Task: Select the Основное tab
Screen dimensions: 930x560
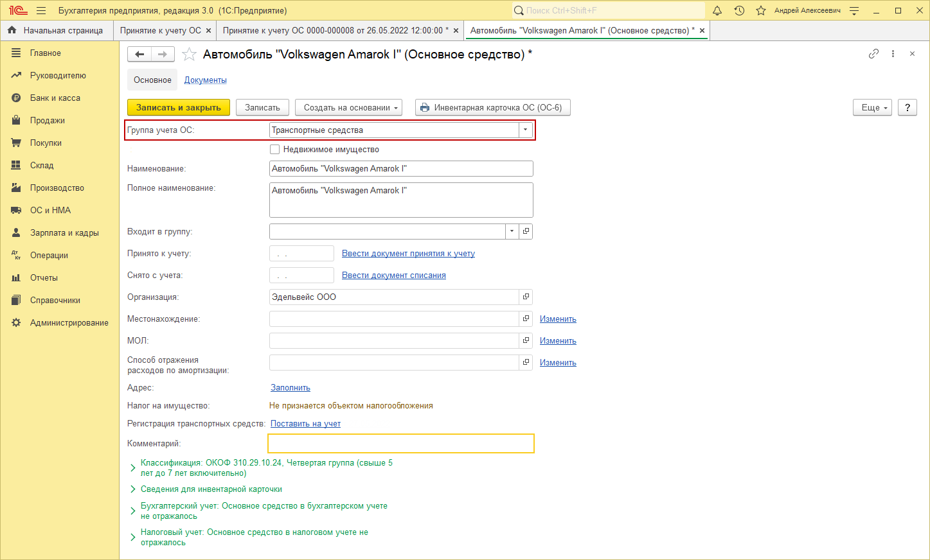Action: [152, 80]
